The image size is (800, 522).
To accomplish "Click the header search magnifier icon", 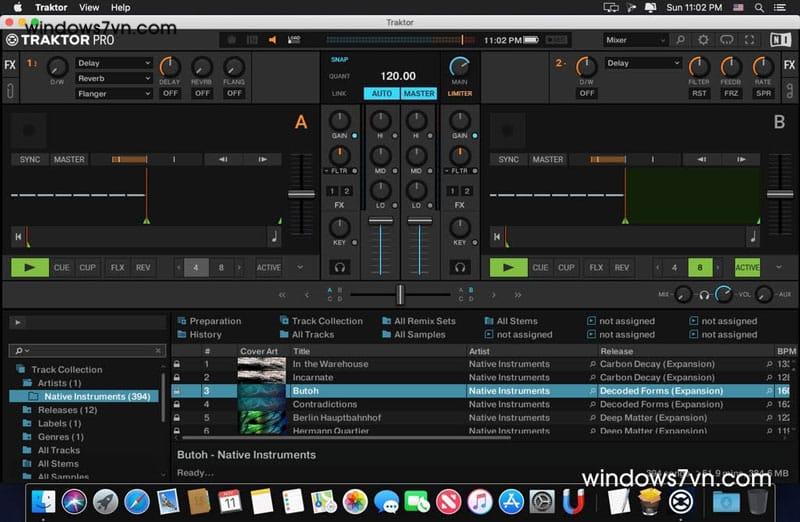I will click(680, 40).
